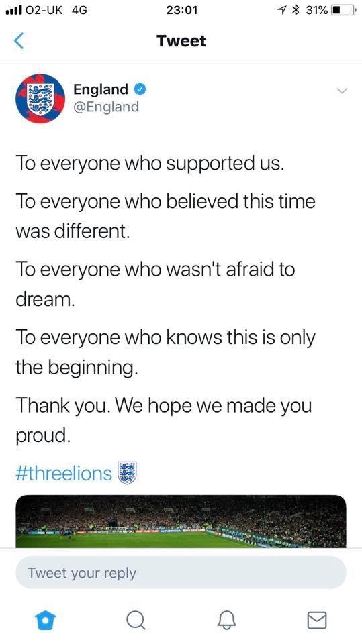
Task: Tap the Bluetooth status icon
Action: [x=293, y=10]
